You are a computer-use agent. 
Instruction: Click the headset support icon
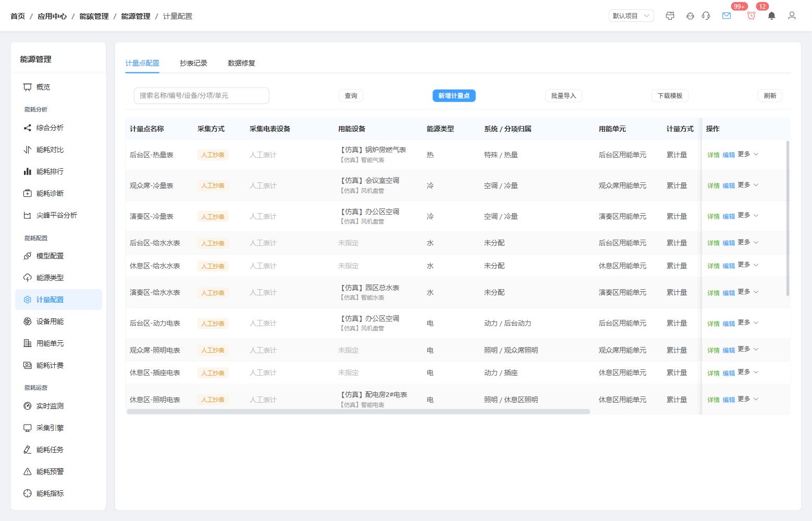coord(706,16)
